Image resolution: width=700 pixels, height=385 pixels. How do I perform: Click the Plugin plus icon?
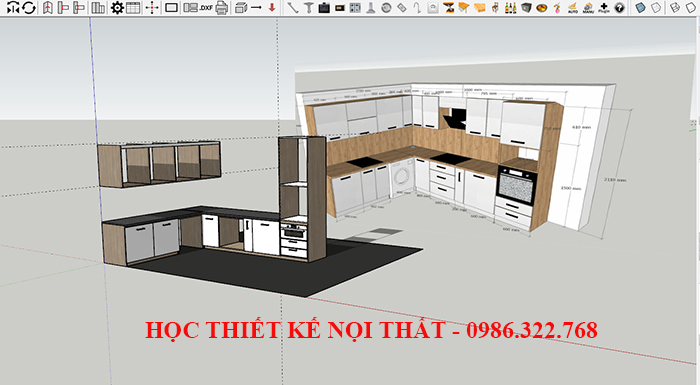[x=604, y=7]
